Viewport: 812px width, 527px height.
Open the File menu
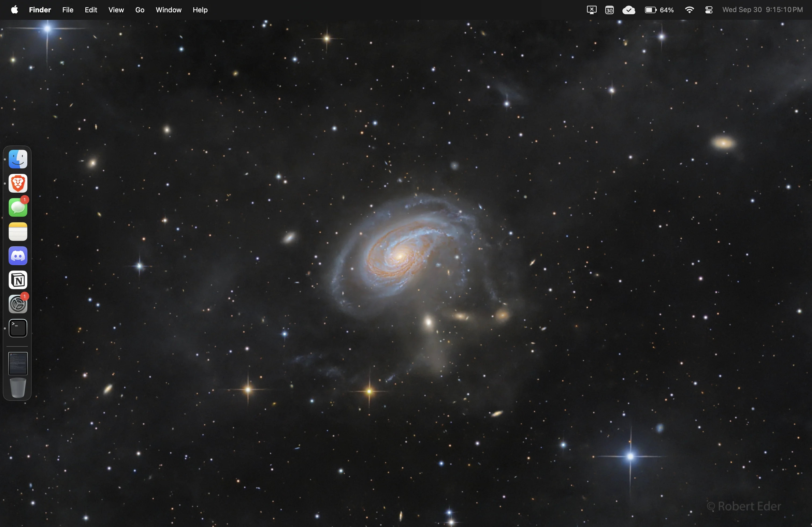pyautogui.click(x=68, y=10)
